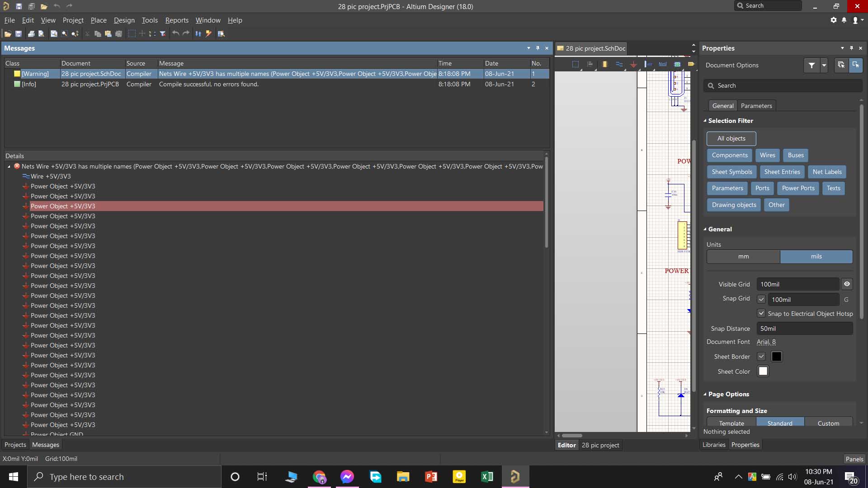Collapse the Nets Wire warning tree node
The width and height of the screenshot is (868, 488).
tap(9, 166)
